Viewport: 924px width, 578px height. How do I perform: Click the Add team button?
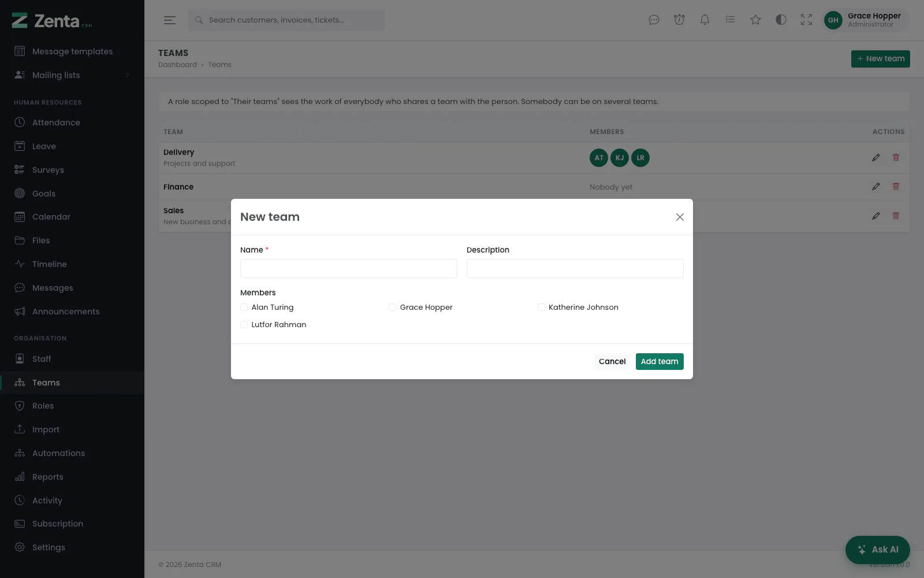pyautogui.click(x=660, y=361)
